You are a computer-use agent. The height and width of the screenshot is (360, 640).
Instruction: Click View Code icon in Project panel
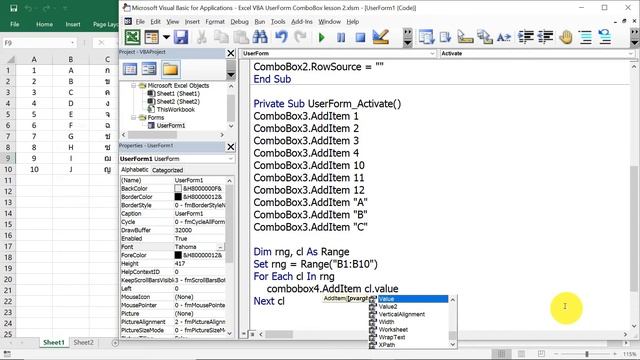pyautogui.click(x=130, y=69)
